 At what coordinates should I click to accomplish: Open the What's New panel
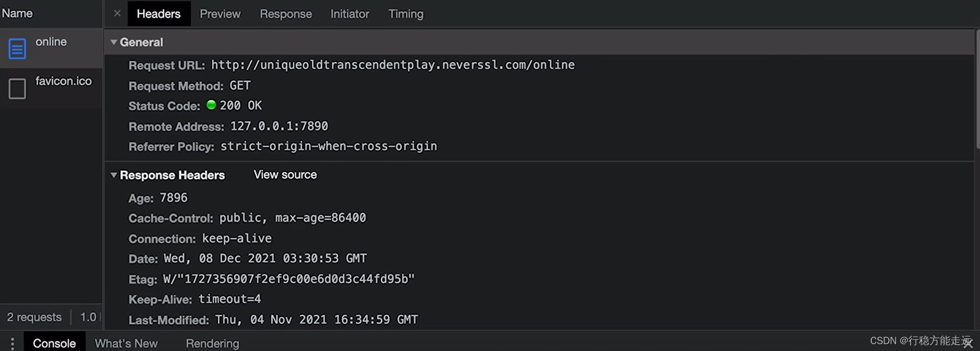point(126,343)
